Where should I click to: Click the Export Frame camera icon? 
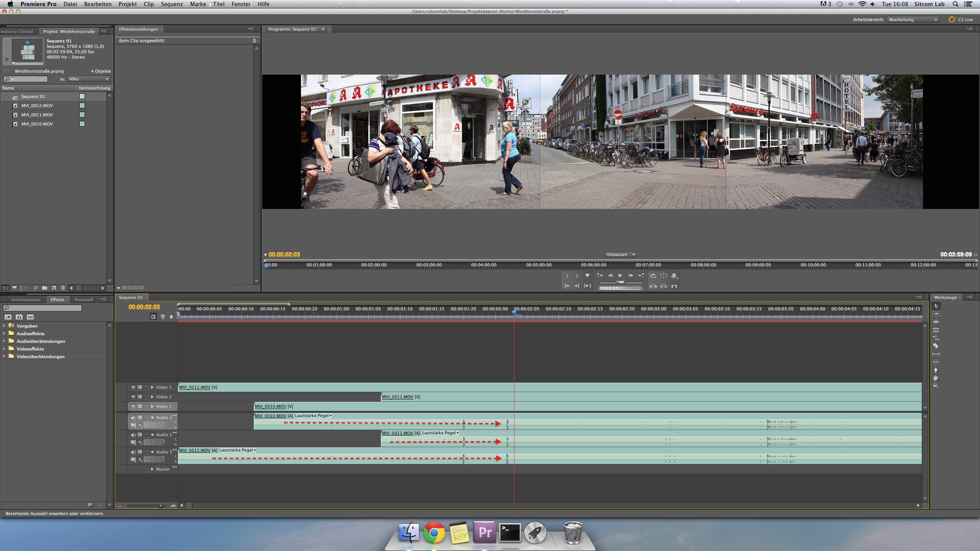tap(674, 286)
